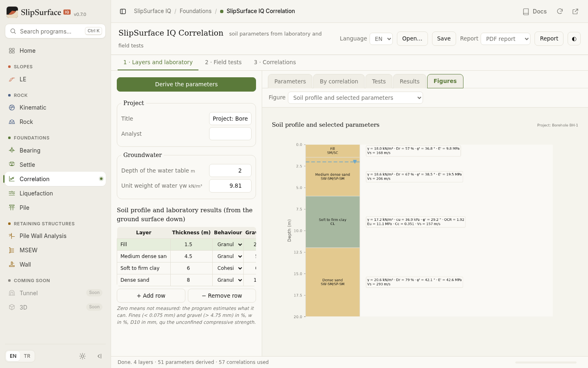Open the Results tab
The width and height of the screenshot is (588, 368).
click(x=410, y=81)
